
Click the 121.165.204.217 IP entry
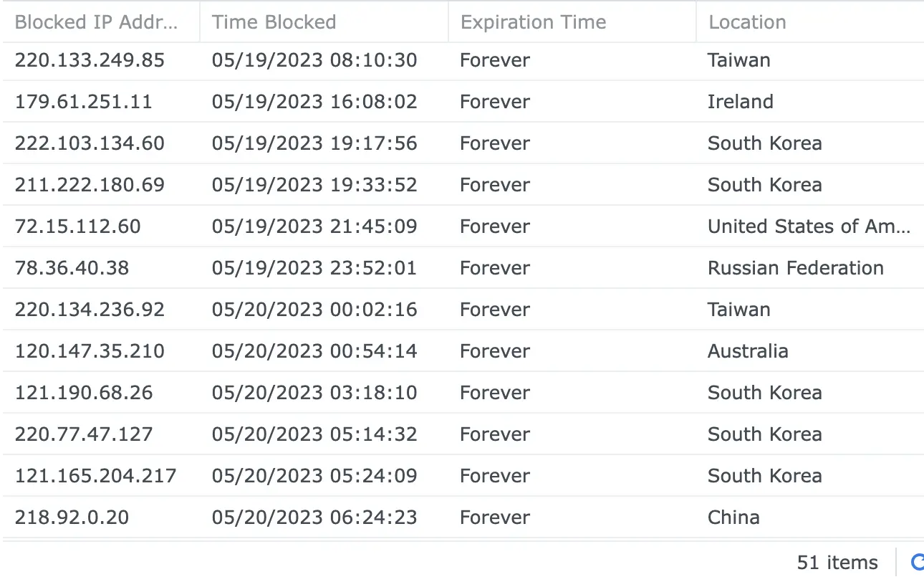[95, 476]
